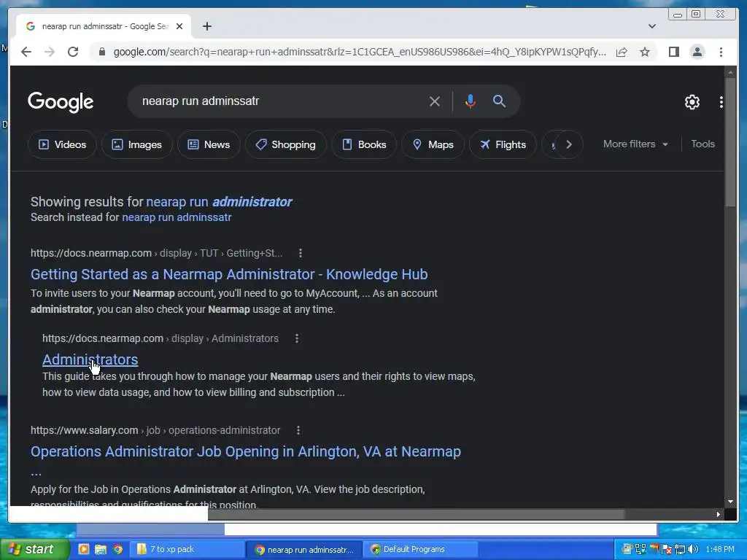Click the browser forward arrow
Viewport: 747px width, 560px height.
coord(50,52)
